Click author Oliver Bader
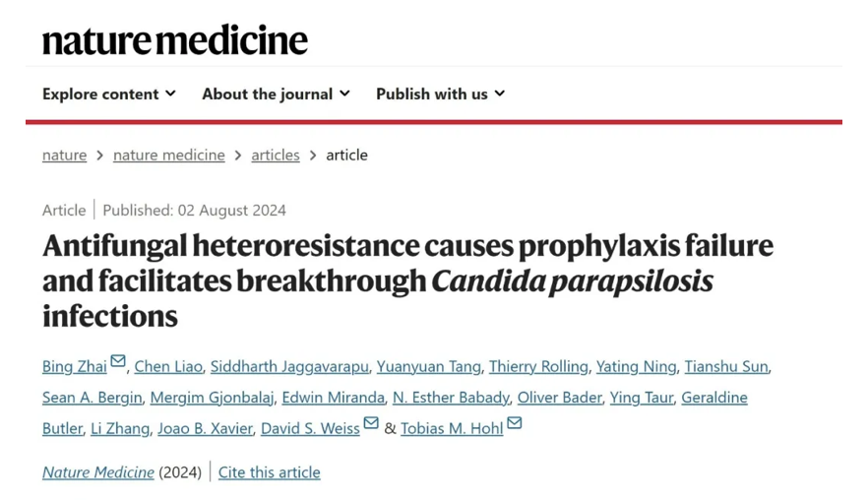 coord(559,398)
